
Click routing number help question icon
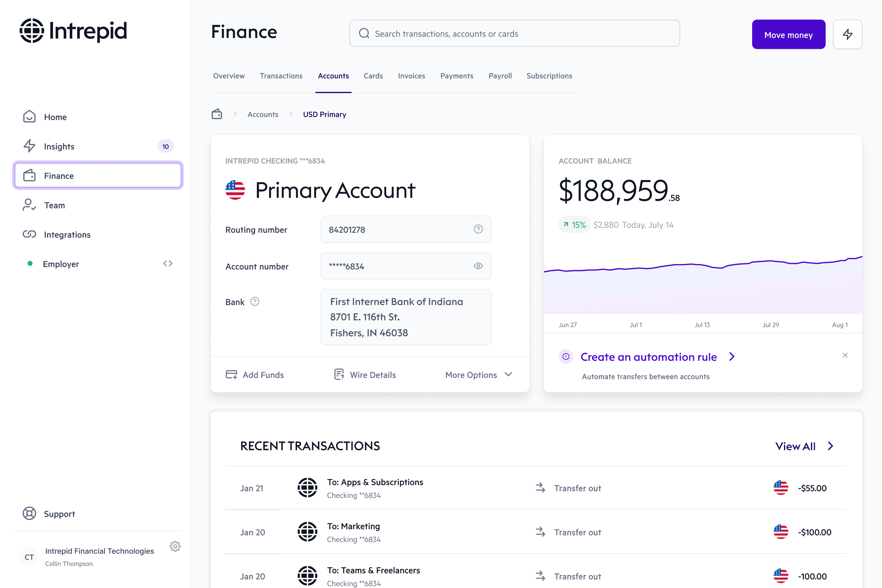click(478, 229)
